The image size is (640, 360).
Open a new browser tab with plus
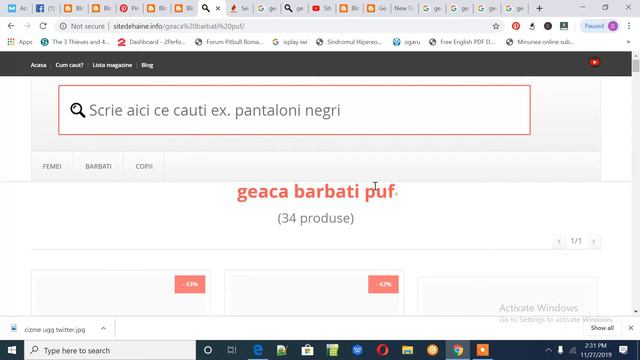(540, 8)
